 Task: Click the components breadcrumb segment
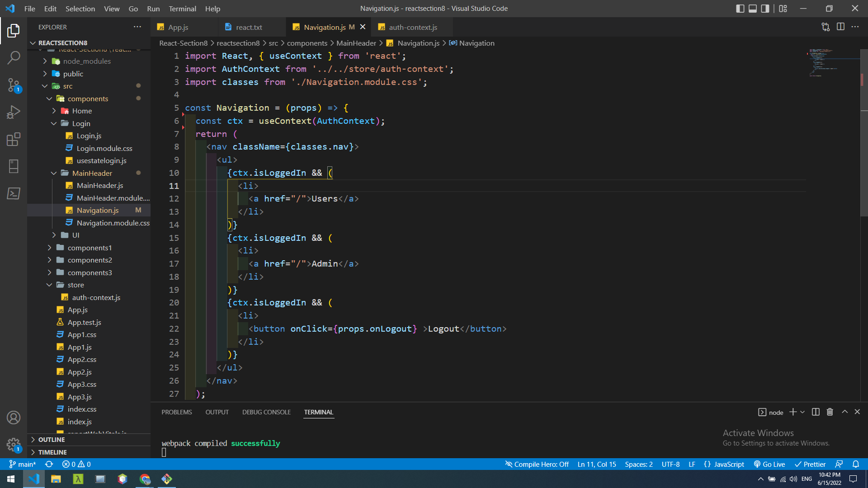pyautogui.click(x=307, y=43)
